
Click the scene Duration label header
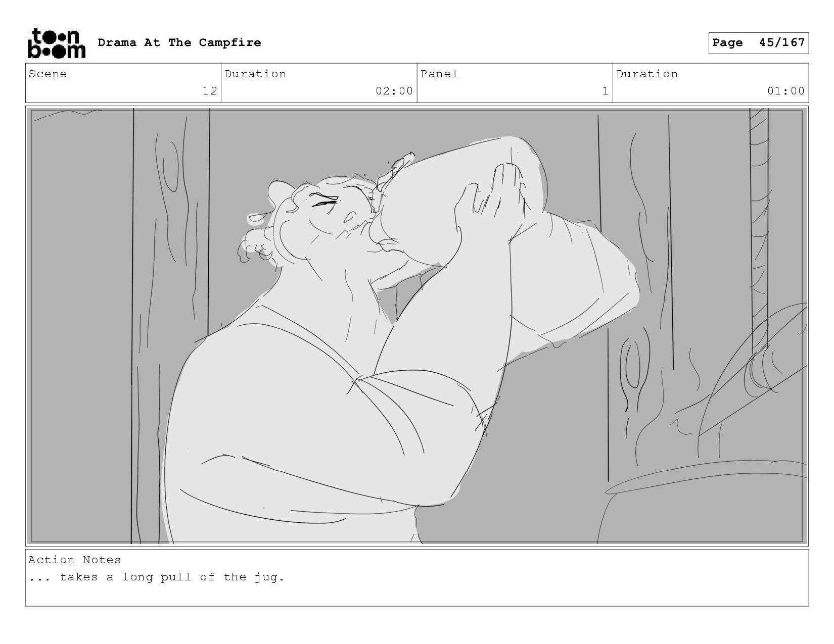tap(255, 74)
